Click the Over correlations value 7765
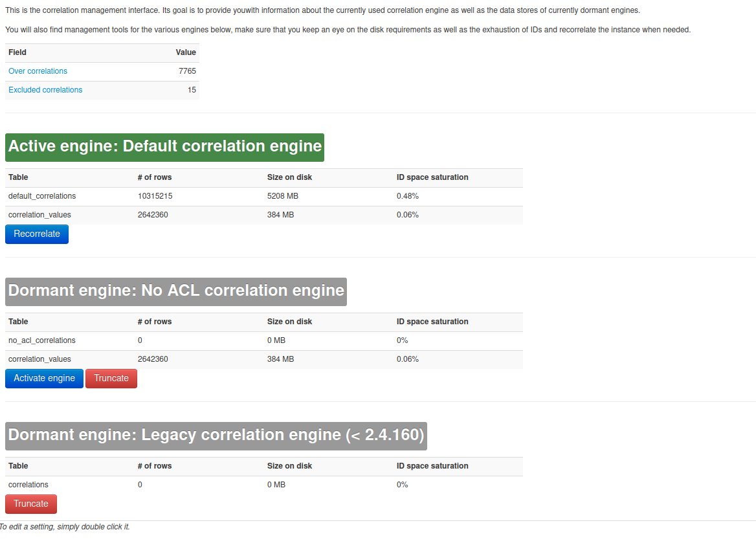The width and height of the screenshot is (756, 543). 187,71
